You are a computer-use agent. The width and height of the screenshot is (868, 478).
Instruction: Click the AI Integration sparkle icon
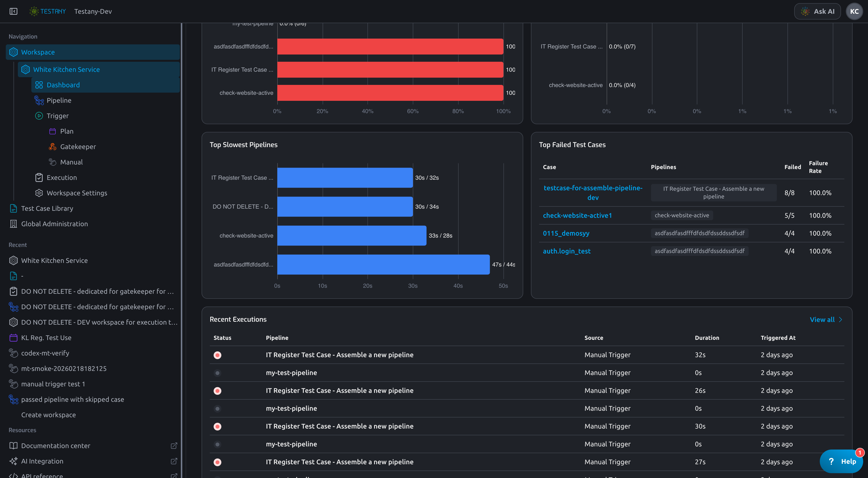click(14, 462)
